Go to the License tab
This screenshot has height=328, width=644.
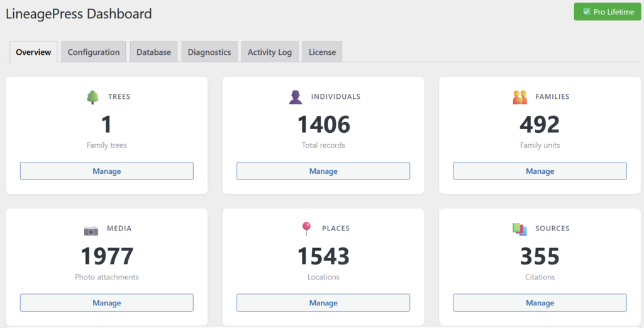pos(322,52)
